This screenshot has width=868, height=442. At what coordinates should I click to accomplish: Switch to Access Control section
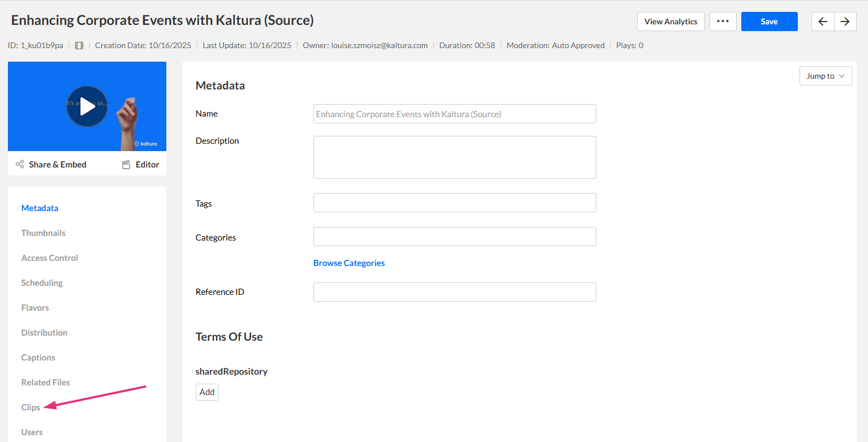50,258
